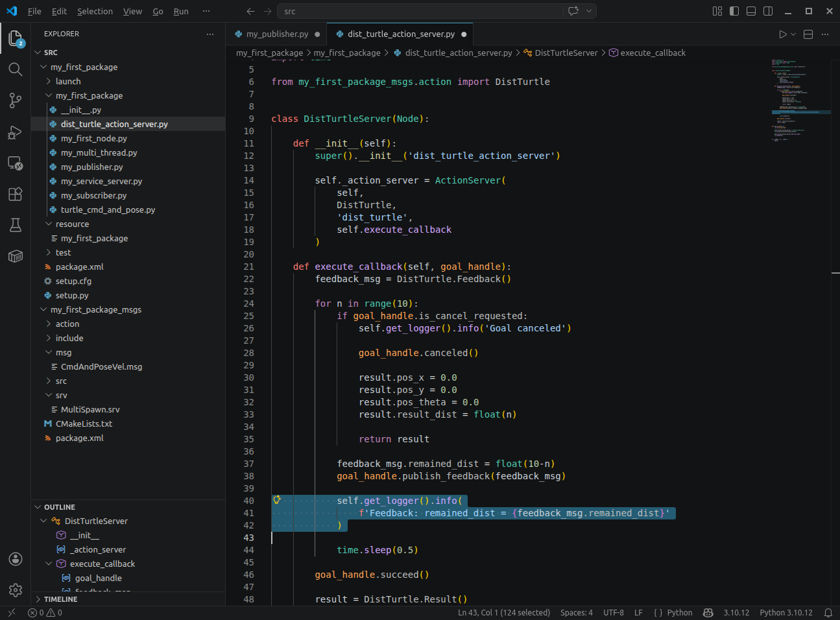Go forward with the right arrow

point(268,11)
